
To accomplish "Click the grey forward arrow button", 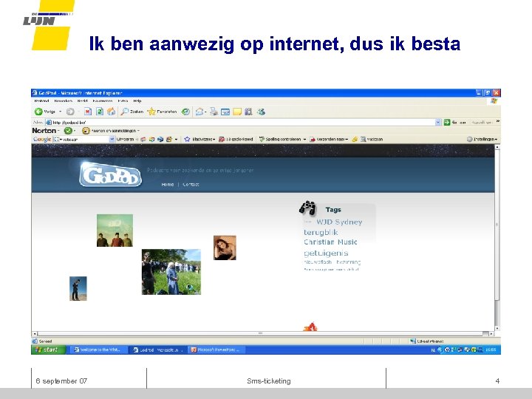I will click(70, 112).
